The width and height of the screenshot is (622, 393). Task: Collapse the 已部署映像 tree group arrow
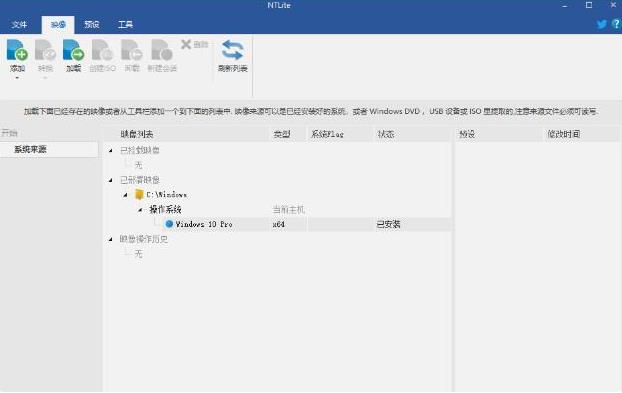point(111,180)
